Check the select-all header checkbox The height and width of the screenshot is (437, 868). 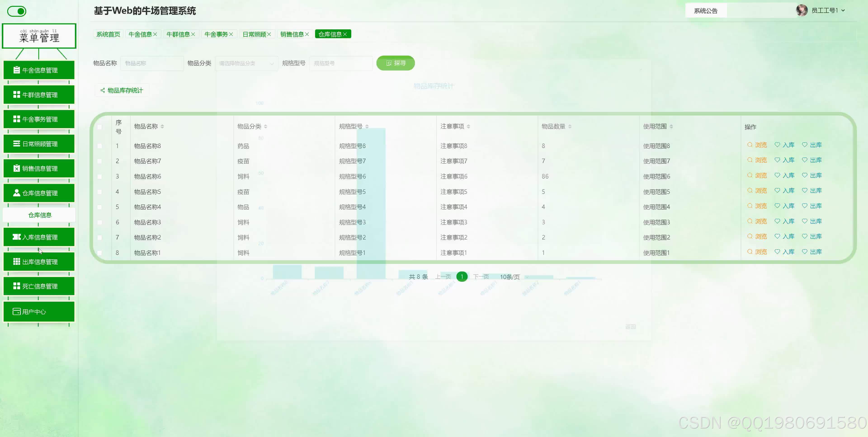click(x=99, y=127)
